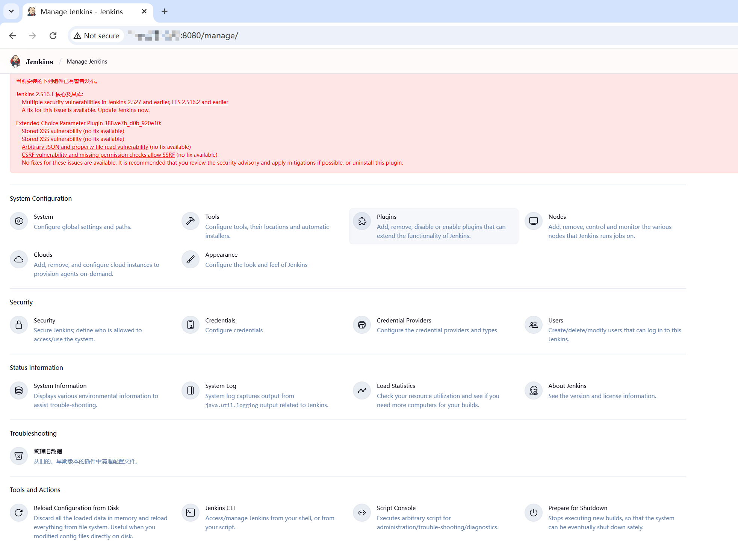The height and width of the screenshot is (560, 738).
Task: Open the Tools hammer icon
Action: (x=191, y=221)
